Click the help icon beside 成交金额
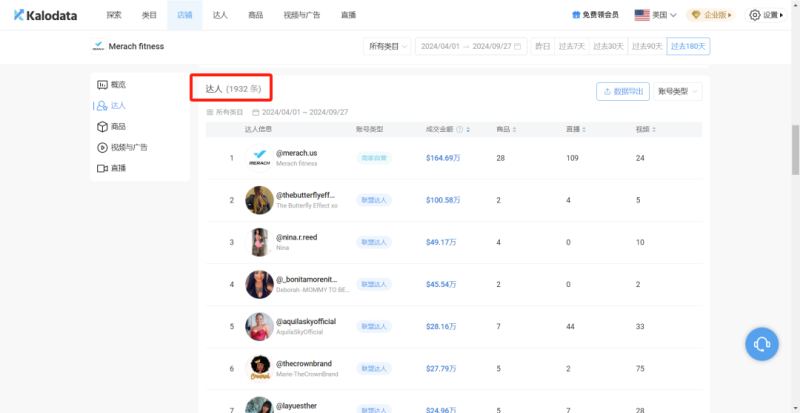The height and width of the screenshot is (413, 800). 459,130
